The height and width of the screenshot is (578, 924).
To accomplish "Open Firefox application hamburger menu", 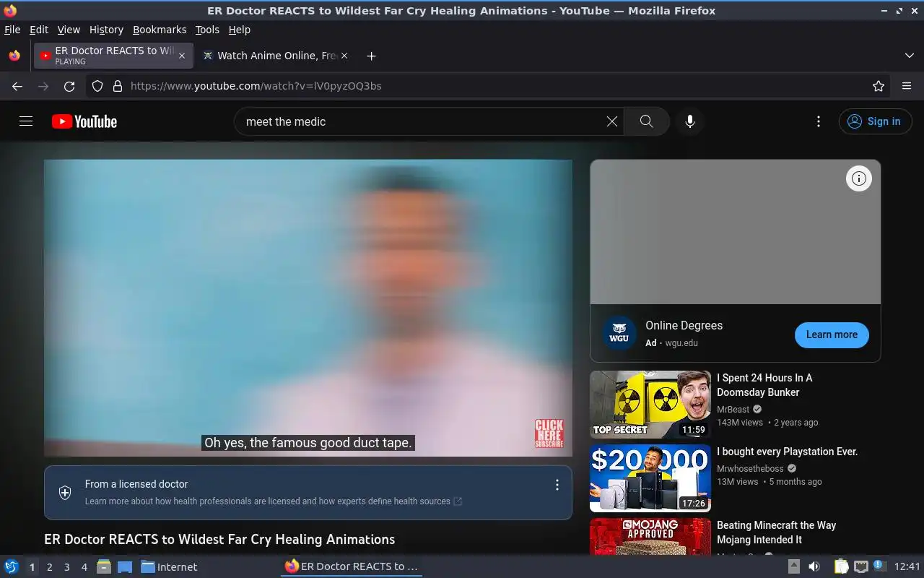I will pyautogui.click(x=907, y=86).
